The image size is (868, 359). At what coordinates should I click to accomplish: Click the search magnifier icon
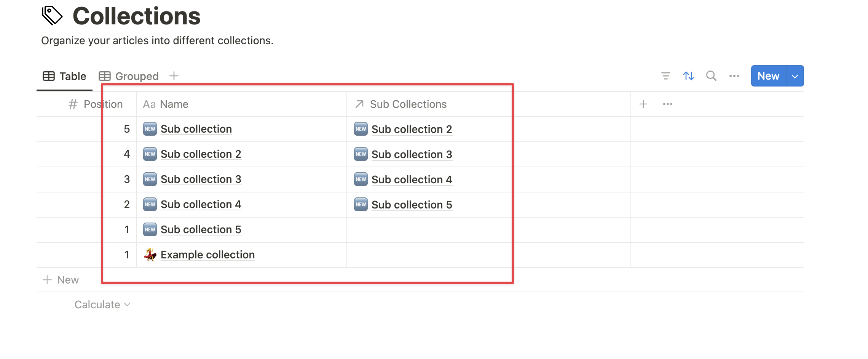[711, 76]
